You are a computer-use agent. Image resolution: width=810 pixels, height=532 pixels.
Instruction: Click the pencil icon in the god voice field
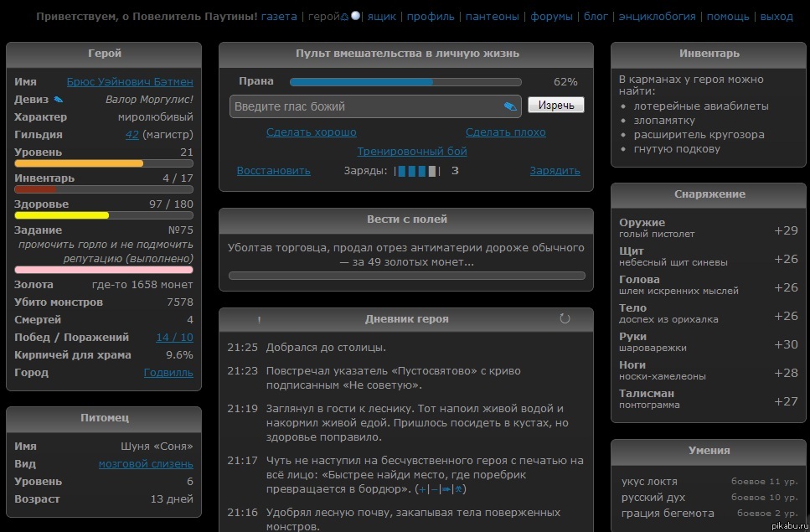[509, 106]
